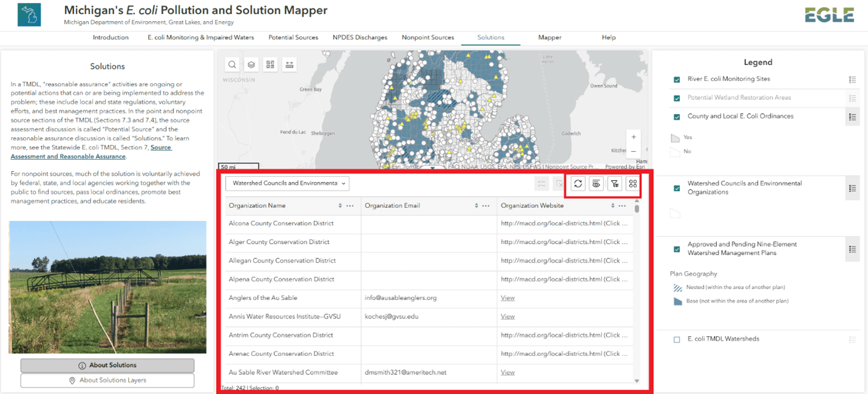Zoom in on the map

click(x=634, y=137)
